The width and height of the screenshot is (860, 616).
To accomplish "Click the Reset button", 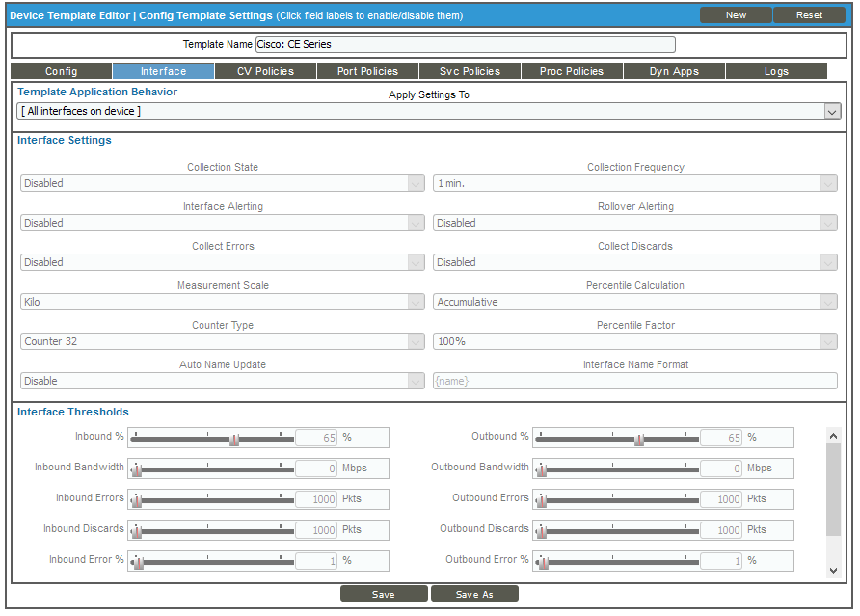I will click(x=808, y=14).
